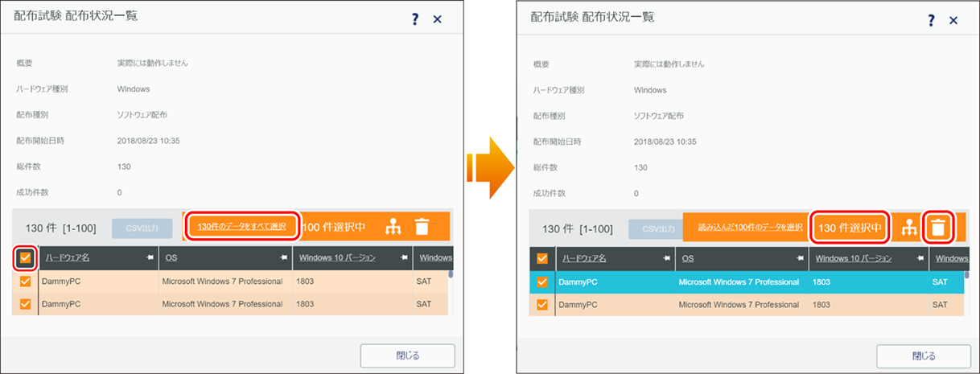Click 130件のデータをすべて選択 link
980x374 pixels.
pyautogui.click(x=242, y=227)
